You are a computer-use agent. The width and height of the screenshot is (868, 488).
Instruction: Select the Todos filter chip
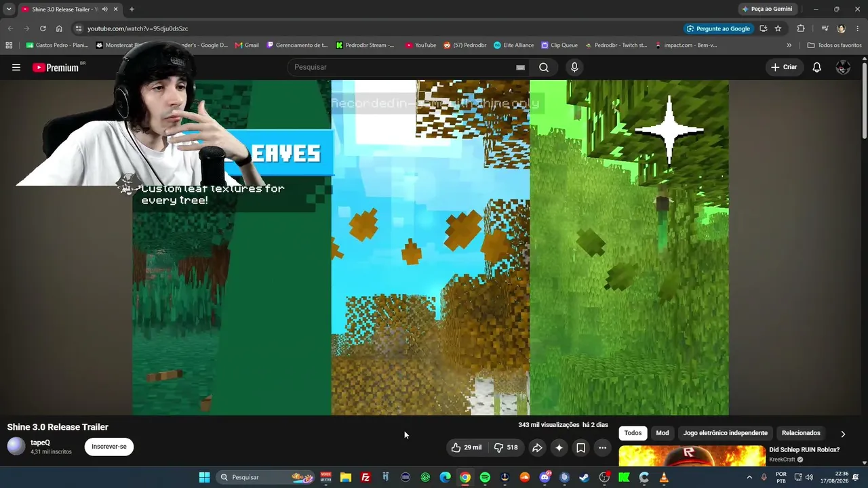(x=633, y=433)
